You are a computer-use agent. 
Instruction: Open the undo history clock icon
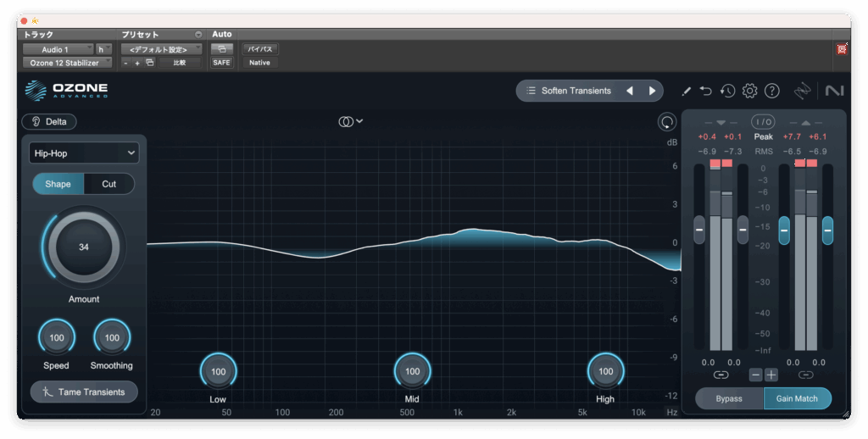coord(727,91)
